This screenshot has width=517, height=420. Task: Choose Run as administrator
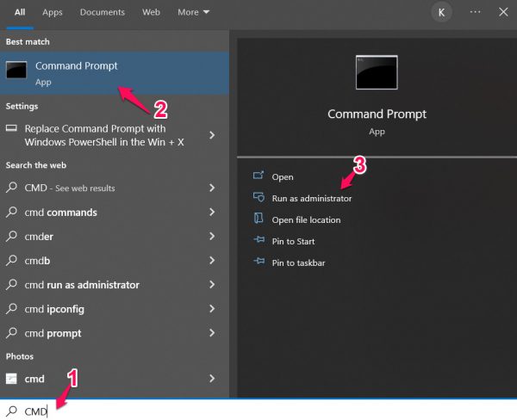pos(311,198)
